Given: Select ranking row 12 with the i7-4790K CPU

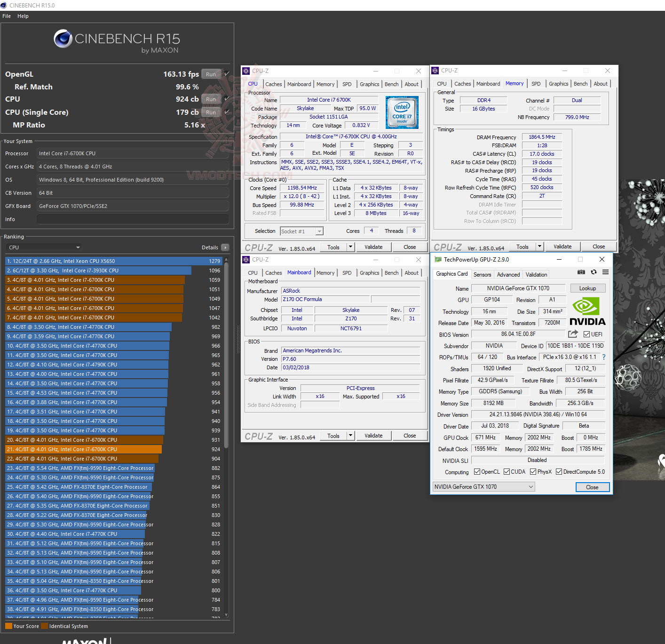Looking at the screenshot, I should (x=113, y=365).
